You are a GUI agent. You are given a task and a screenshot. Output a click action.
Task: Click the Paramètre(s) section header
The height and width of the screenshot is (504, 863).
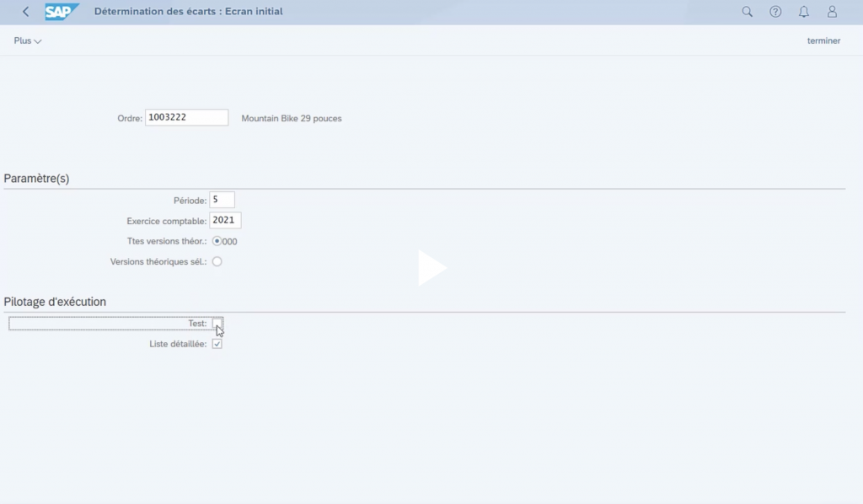pos(36,179)
